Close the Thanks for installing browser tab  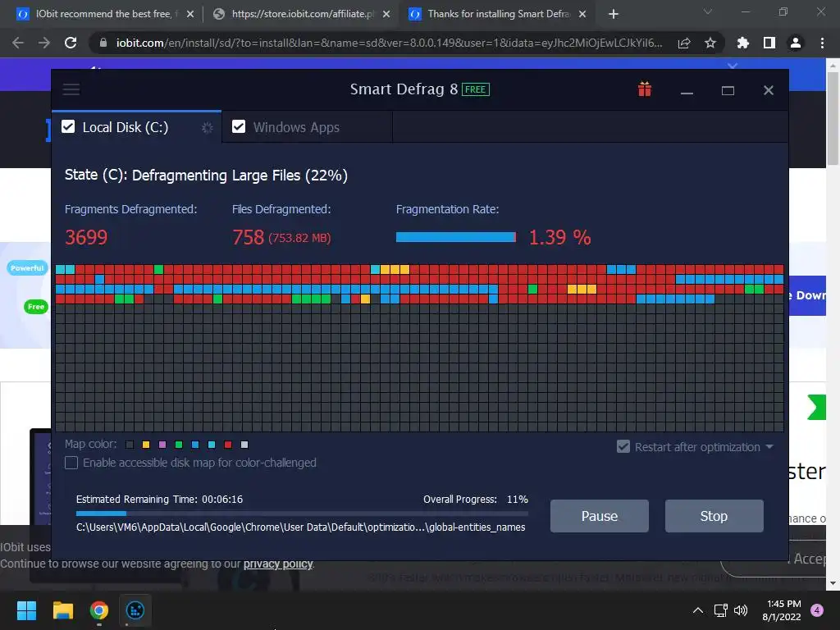tap(583, 15)
